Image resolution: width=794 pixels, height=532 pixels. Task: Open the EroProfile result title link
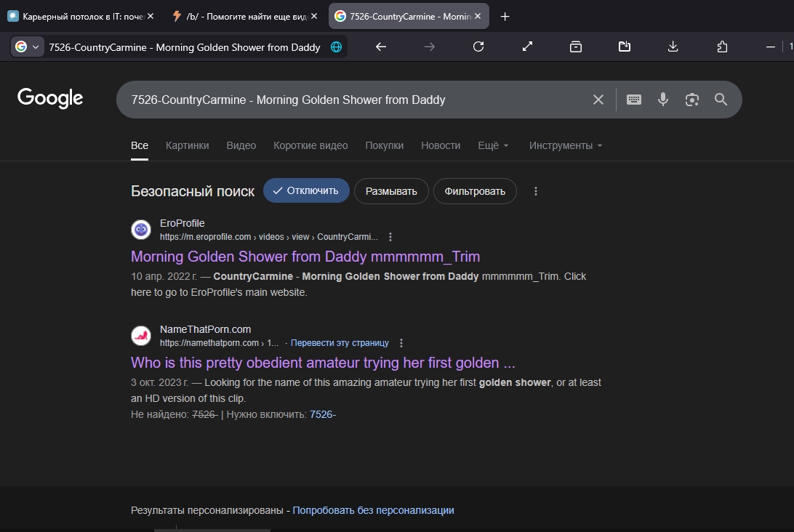(x=305, y=257)
